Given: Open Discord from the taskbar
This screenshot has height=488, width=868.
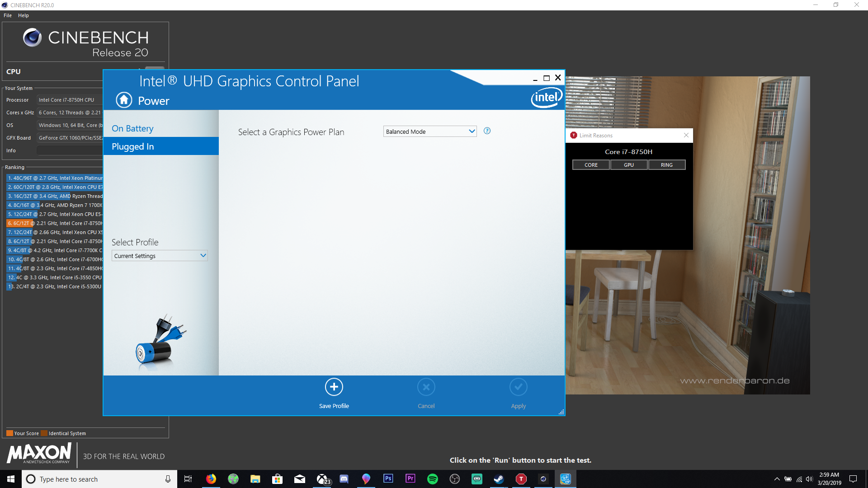Looking at the screenshot, I should tap(344, 479).
